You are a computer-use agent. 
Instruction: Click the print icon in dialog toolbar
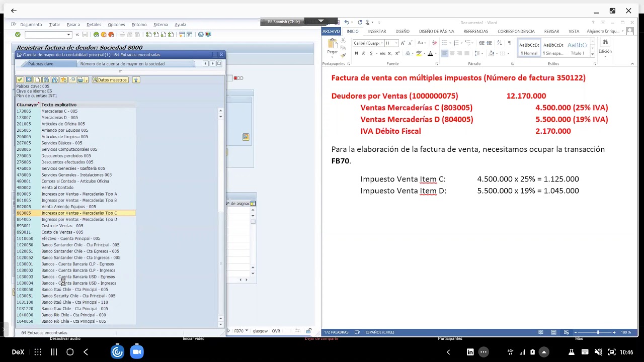click(80, 80)
